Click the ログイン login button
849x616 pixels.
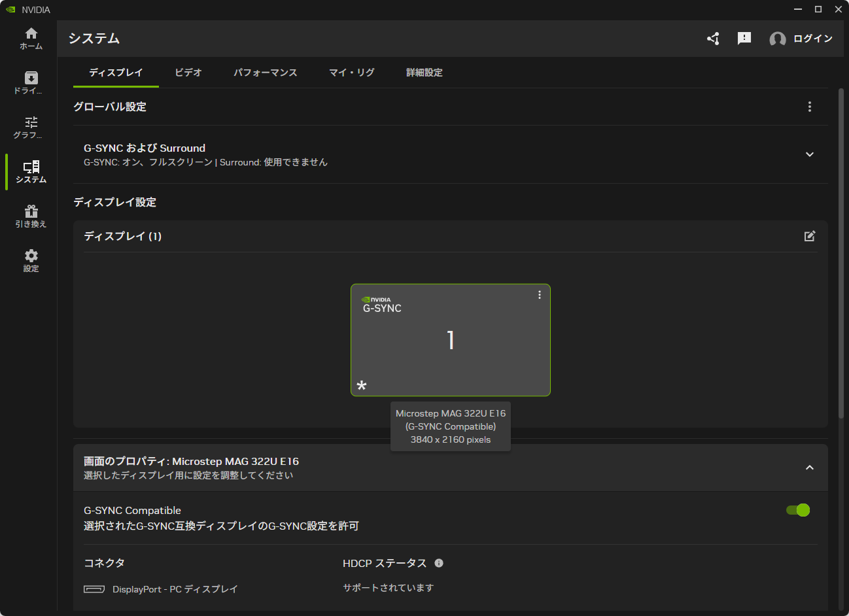click(x=813, y=39)
